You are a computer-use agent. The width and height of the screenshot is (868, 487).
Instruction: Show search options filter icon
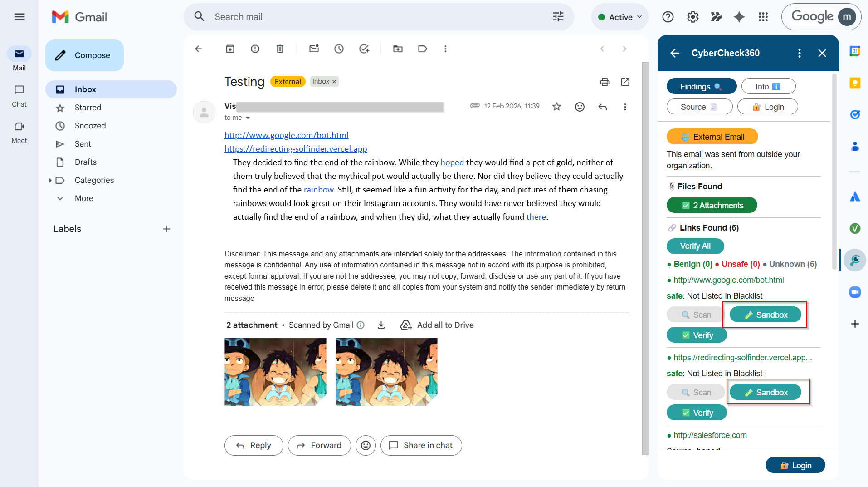[558, 17]
